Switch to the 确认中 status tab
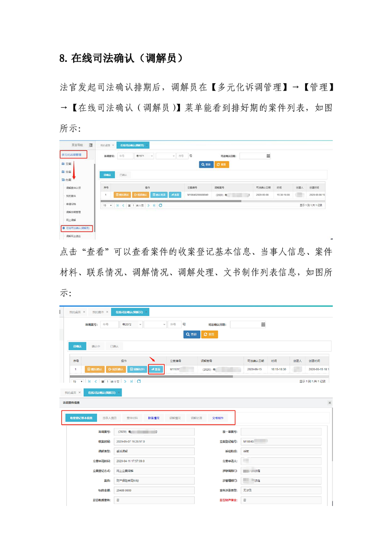 coord(96,346)
